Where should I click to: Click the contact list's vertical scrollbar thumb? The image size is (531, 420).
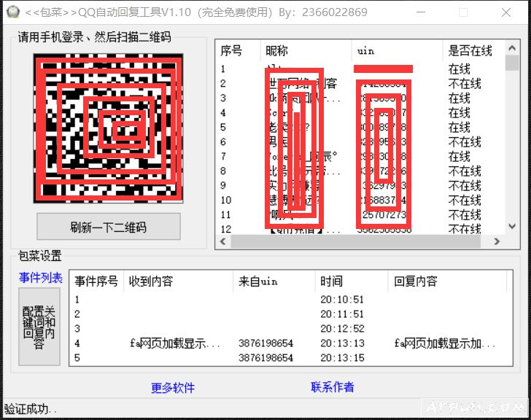pyautogui.click(x=512, y=63)
